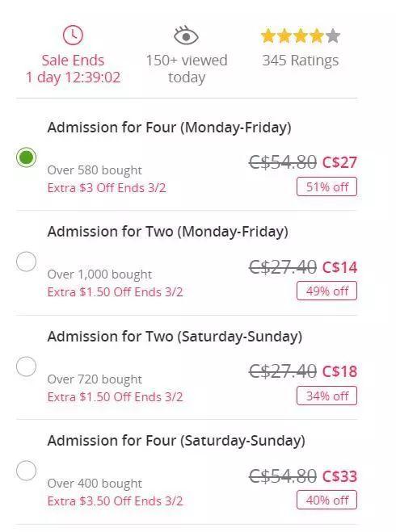Click the 40% off badge

point(326,500)
